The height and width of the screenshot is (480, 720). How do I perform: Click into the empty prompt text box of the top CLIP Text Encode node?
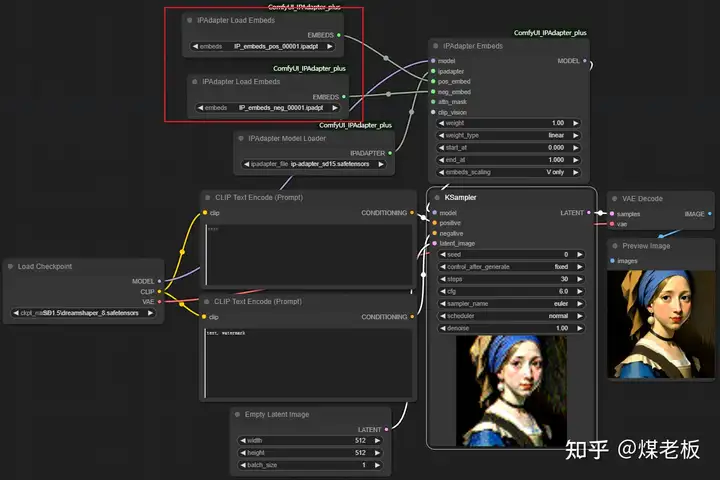(309, 255)
